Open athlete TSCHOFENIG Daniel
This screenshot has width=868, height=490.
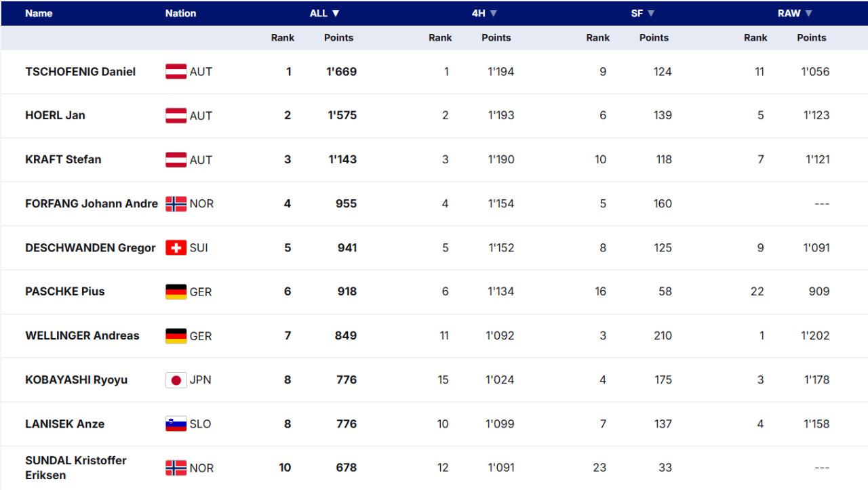tap(80, 72)
